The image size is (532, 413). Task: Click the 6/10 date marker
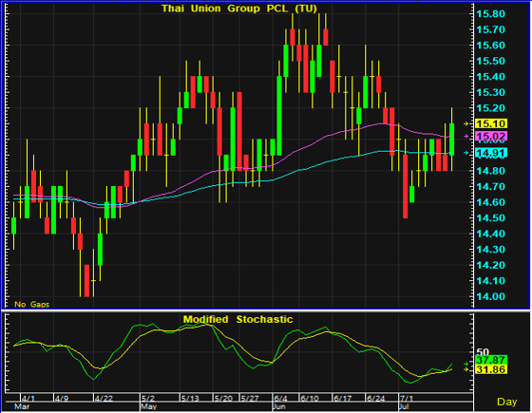coord(310,398)
